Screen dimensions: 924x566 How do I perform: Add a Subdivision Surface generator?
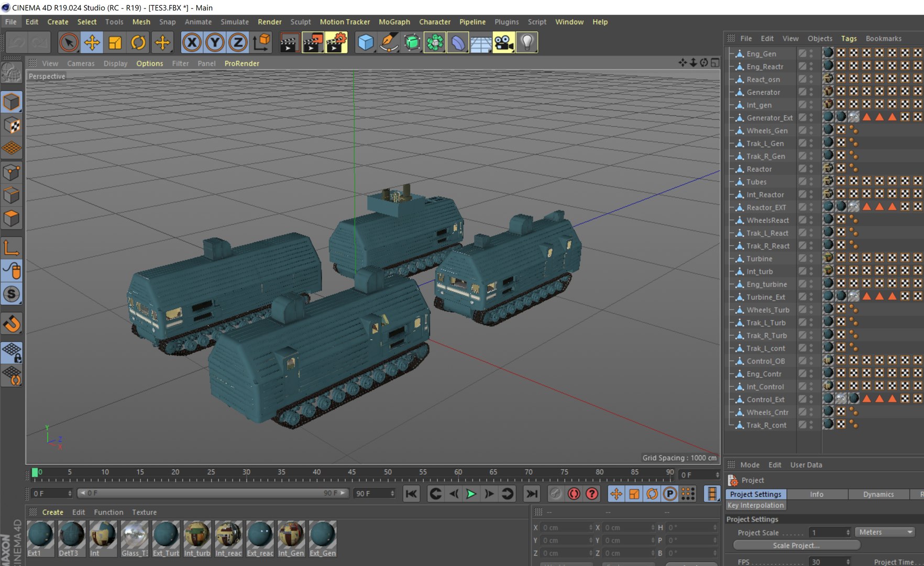(412, 42)
